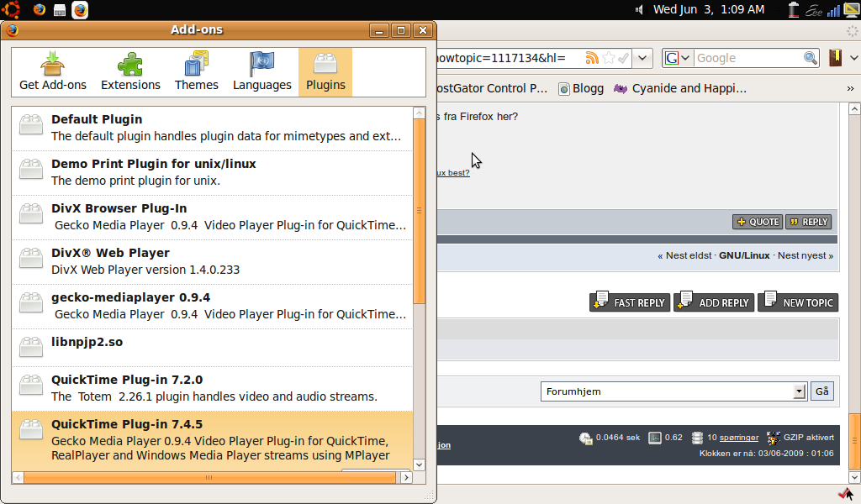
Task: Open the Google search engine dropdown
Action: 677,58
